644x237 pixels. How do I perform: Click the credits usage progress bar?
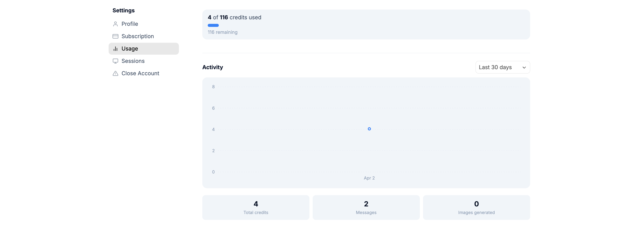pyautogui.click(x=214, y=25)
